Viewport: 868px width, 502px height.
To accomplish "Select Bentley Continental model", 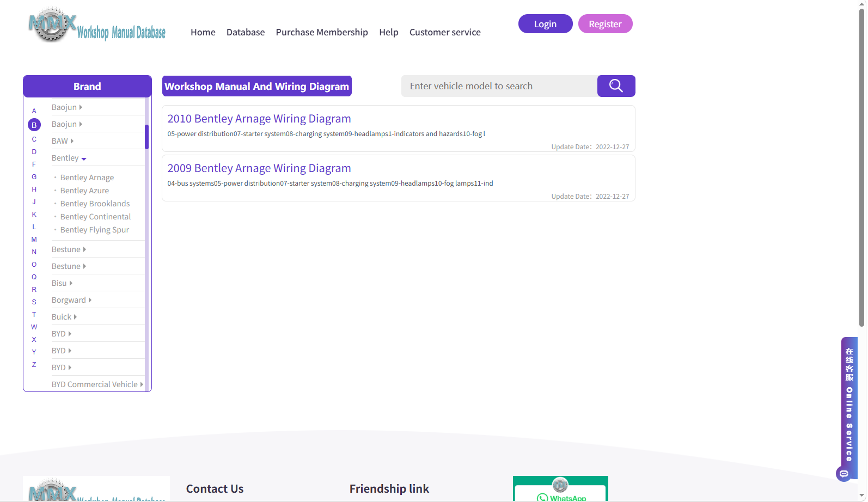I will [x=96, y=217].
